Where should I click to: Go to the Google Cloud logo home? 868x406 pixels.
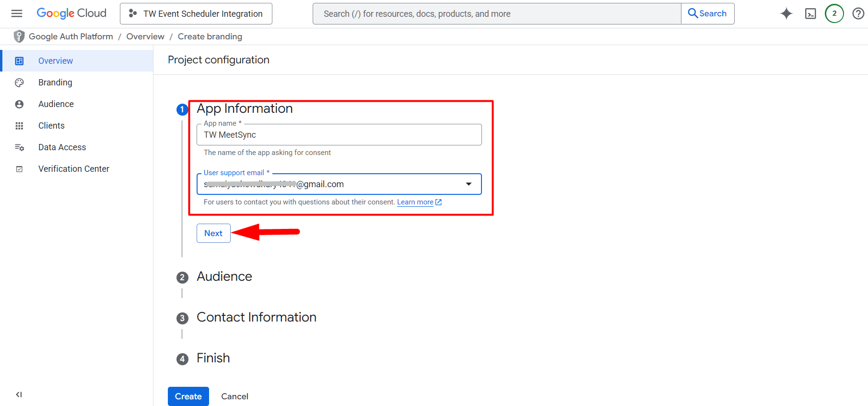coord(71,13)
